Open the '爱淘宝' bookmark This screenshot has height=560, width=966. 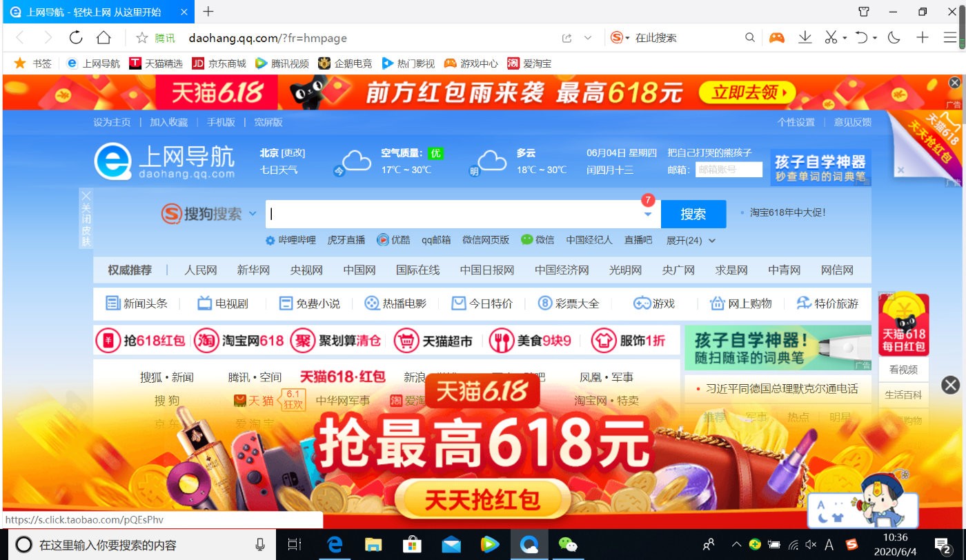pyautogui.click(x=529, y=63)
